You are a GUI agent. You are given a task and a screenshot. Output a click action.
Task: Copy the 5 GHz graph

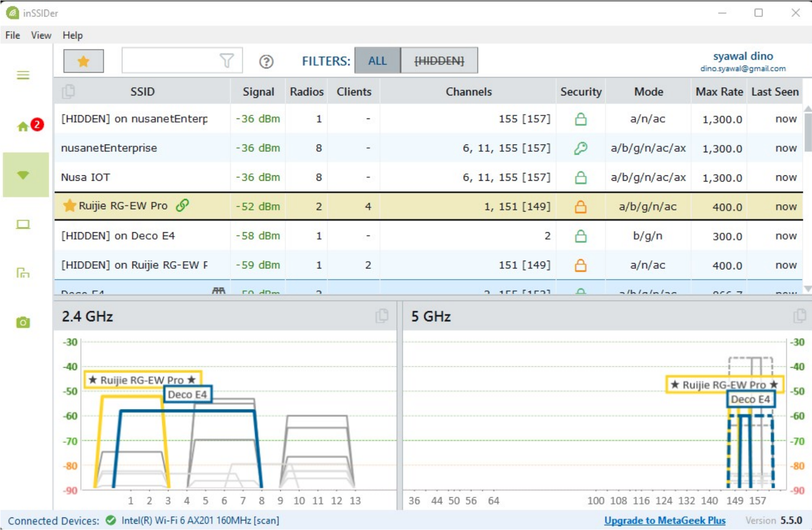click(x=799, y=316)
